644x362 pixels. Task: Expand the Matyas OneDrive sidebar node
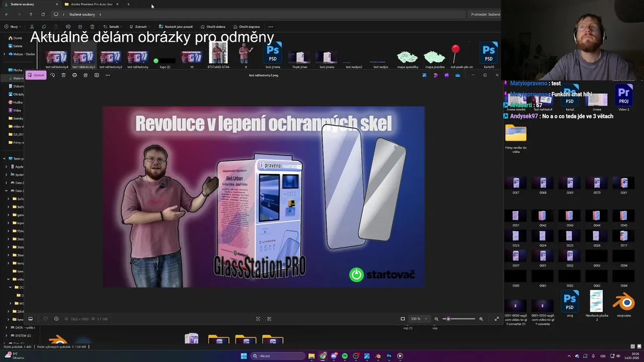point(5,54)
